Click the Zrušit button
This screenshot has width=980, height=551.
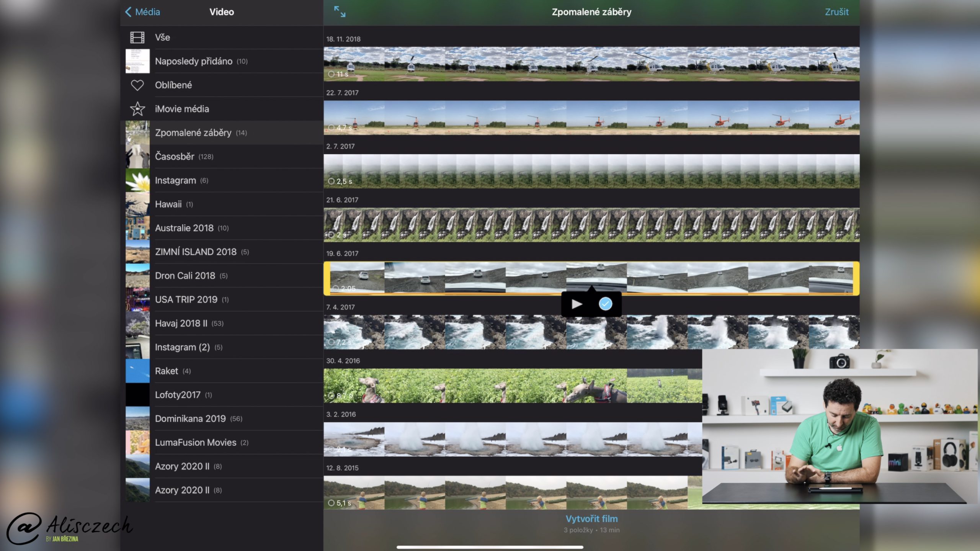click(x=836, y=12)
